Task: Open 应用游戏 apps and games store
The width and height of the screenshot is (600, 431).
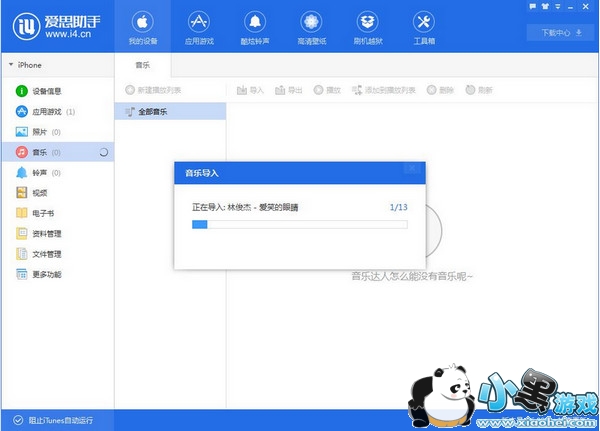Action: [199, 28]
